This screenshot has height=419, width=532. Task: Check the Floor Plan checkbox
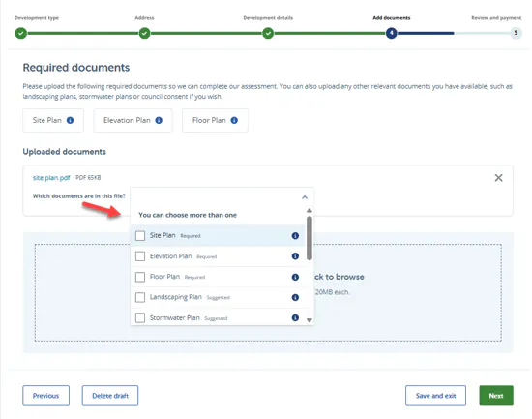click(140, 277)
